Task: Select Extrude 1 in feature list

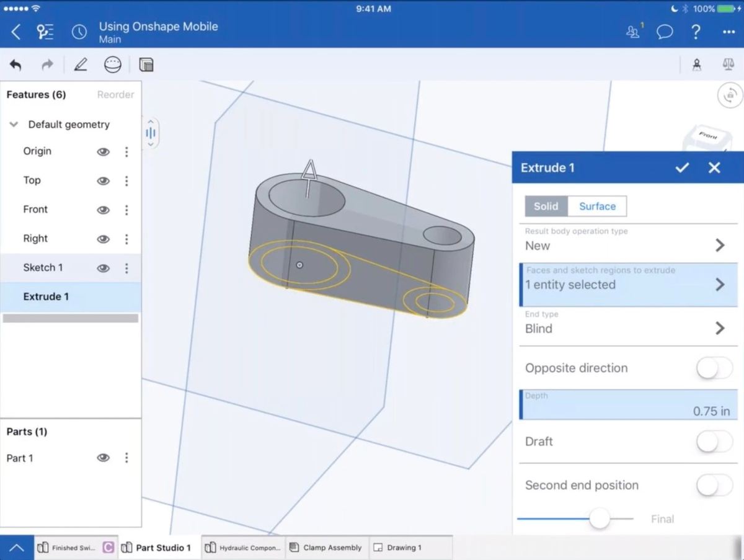Action: click(x=71, y=297)
